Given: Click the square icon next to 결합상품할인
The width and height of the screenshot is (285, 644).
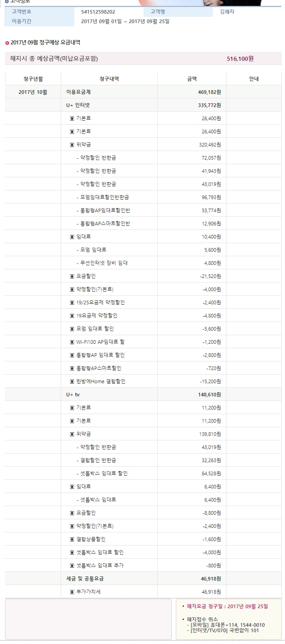Looking at the screenshot, I should (x=72, y=539).
